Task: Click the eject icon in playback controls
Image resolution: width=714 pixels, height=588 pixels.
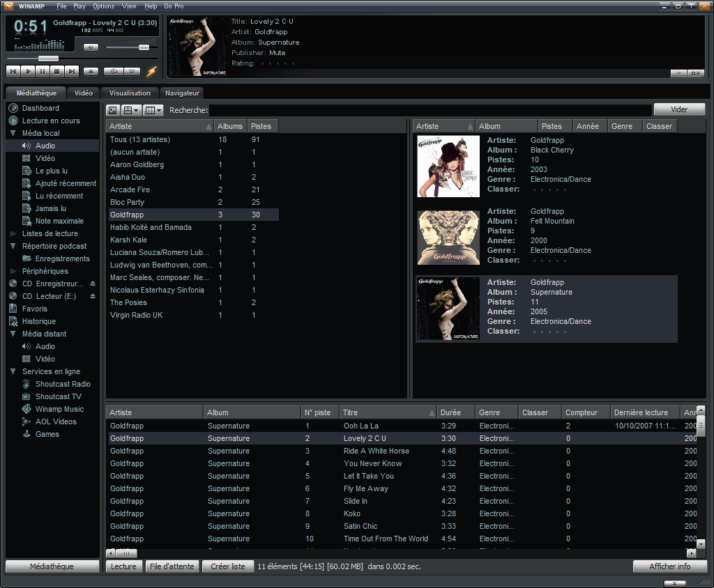Action: point(91,71)
